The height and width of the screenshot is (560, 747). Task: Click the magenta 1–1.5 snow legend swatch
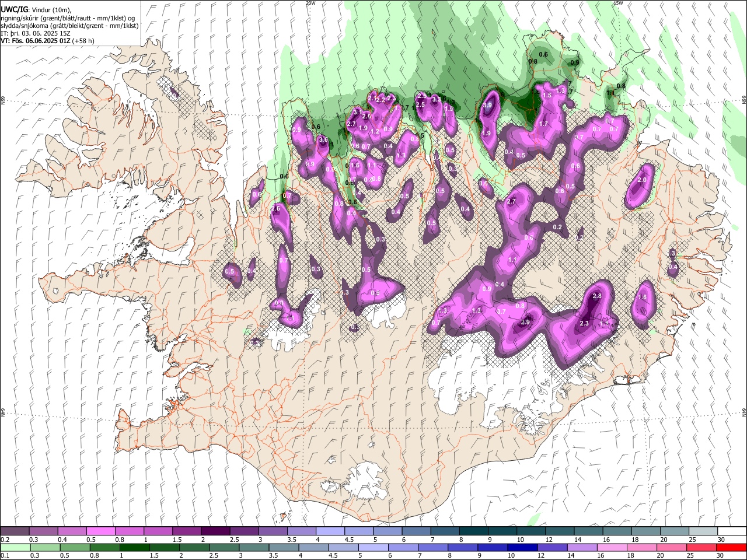click(158, 531)
